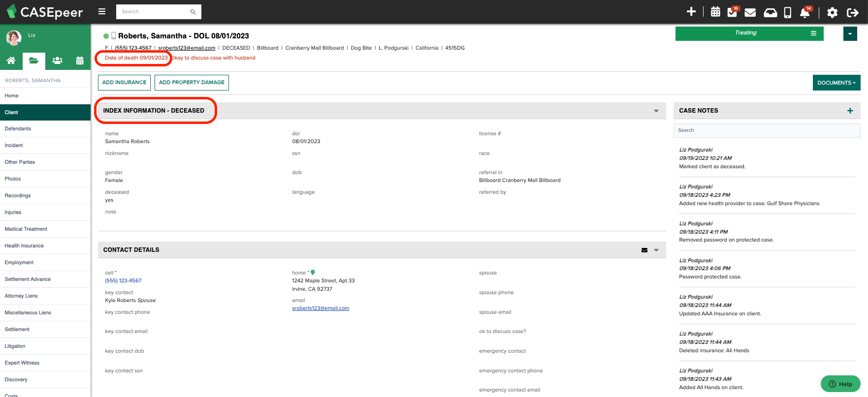Open Recordings in sidebar

click(45, 196)
